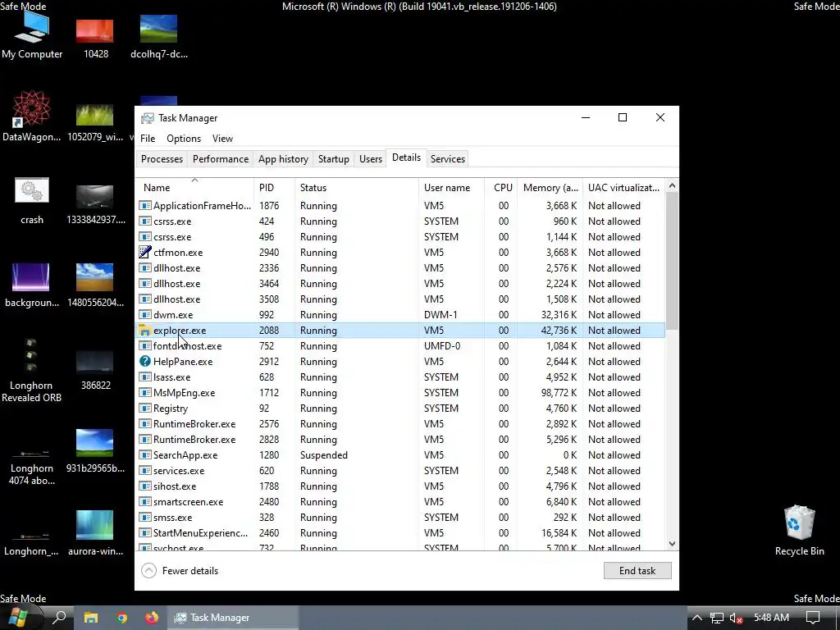Select the fontdrvhost.exe process
Viewport: 840px width, 630px height.
pos(400,346)
